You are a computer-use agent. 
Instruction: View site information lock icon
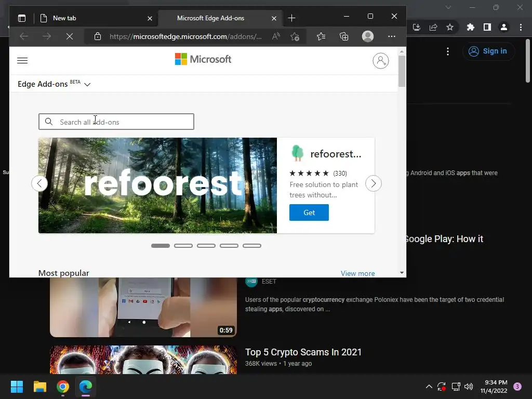(98, 36)
